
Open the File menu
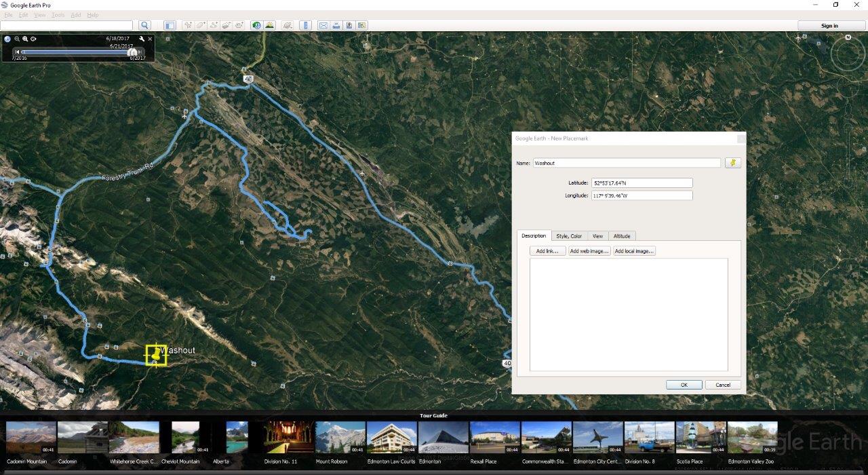click(9, 15)
